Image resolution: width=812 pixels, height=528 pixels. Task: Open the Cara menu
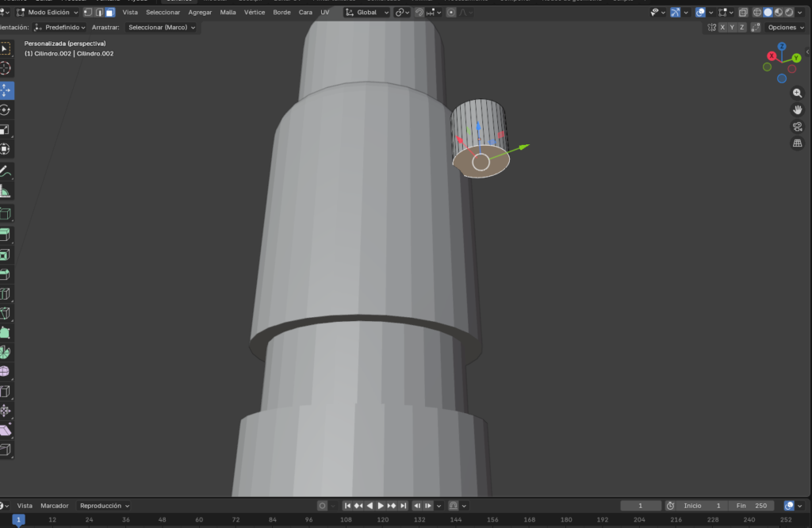305,13
